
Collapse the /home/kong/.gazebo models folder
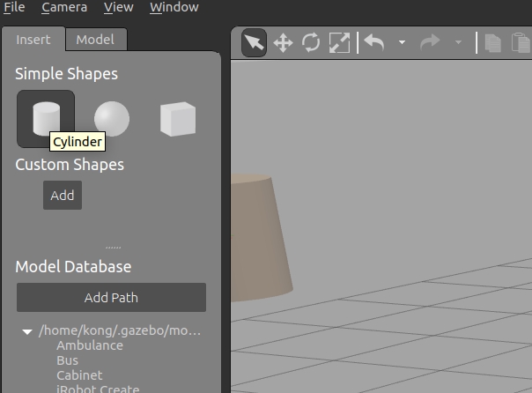(27, 332)
